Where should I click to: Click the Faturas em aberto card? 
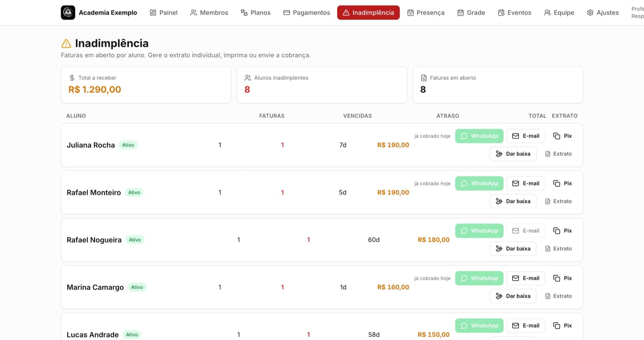498,85
